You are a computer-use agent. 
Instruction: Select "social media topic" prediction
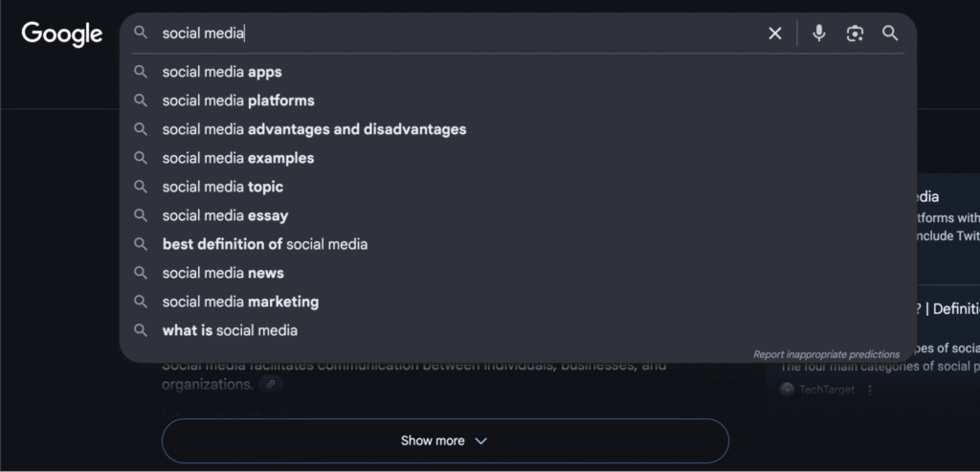tap(222, 187)
